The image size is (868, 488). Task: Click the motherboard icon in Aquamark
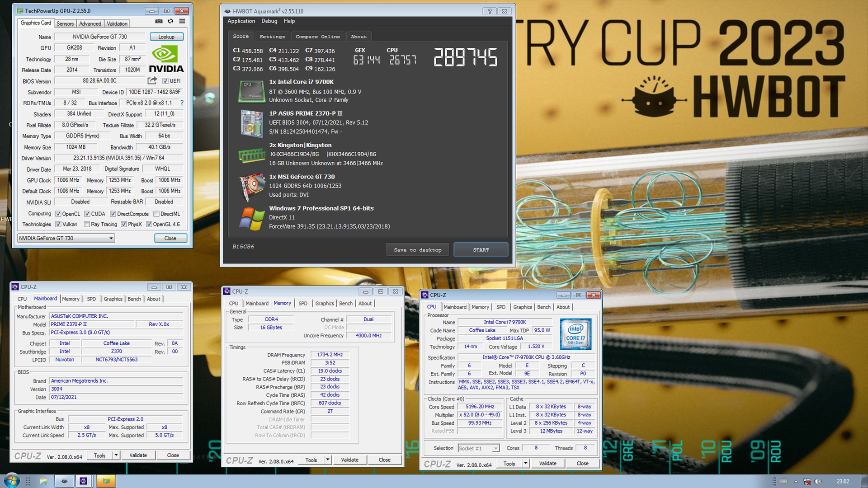[252, 123]
